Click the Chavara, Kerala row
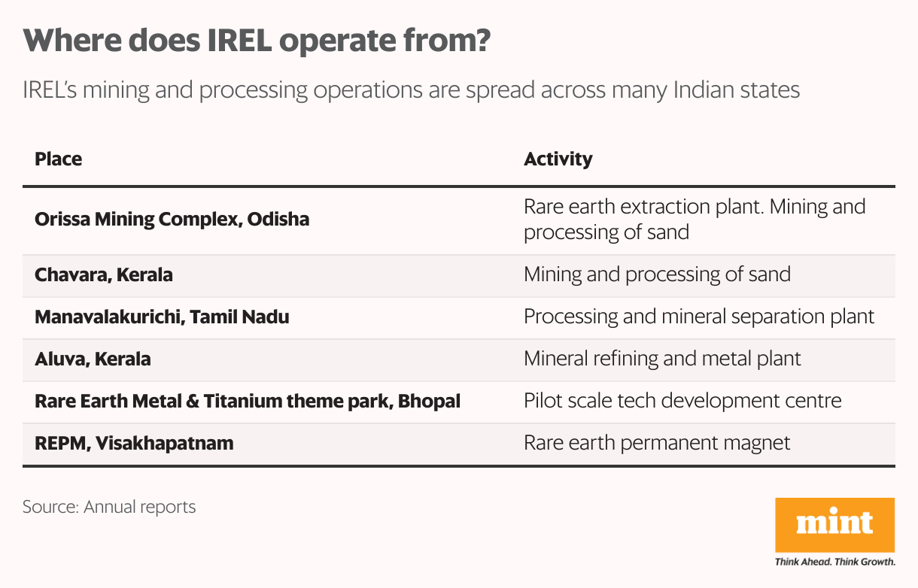 (459, 275)
